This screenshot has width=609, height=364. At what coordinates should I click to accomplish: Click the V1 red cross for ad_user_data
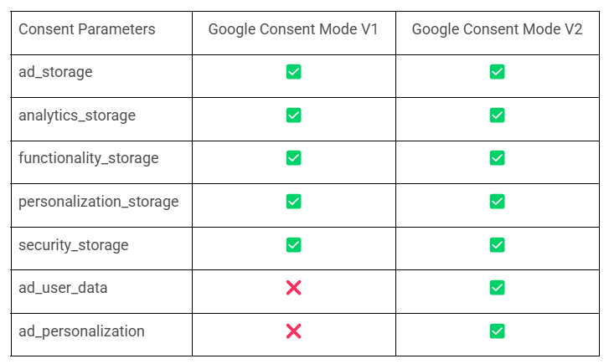point(293,288)
